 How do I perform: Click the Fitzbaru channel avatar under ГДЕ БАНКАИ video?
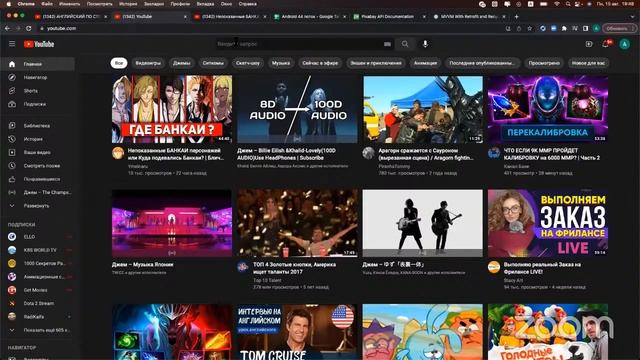(x=118, y=153)
